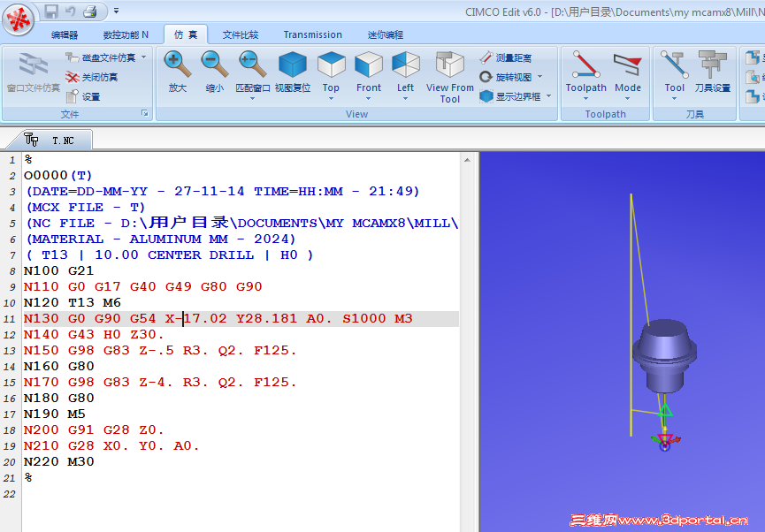Expand the Top view dropdown arrow

pyautogui.click(x=332, y=99)
